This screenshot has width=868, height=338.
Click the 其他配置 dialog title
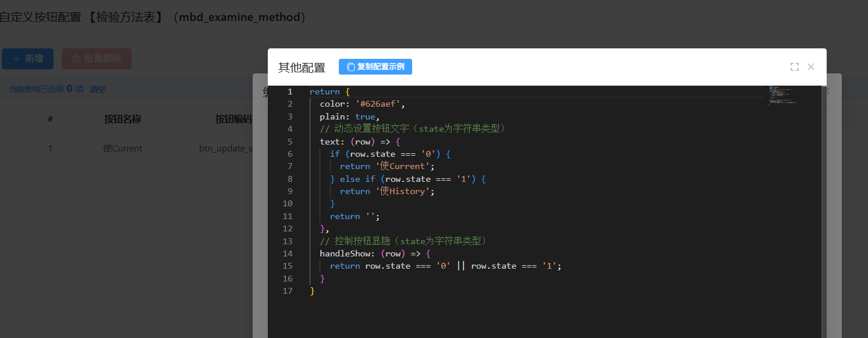302,68
